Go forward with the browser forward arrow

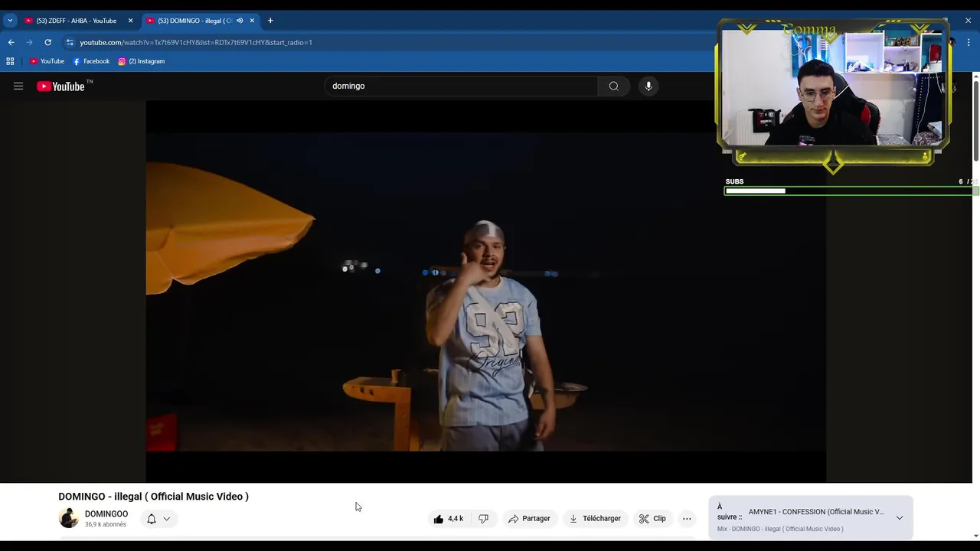click(x=29, y=42)
